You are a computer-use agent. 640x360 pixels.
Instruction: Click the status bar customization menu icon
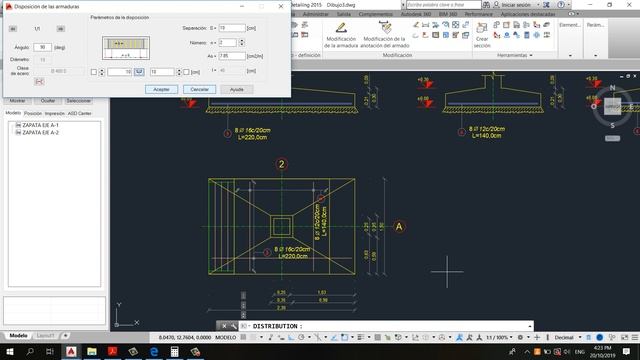635,338
